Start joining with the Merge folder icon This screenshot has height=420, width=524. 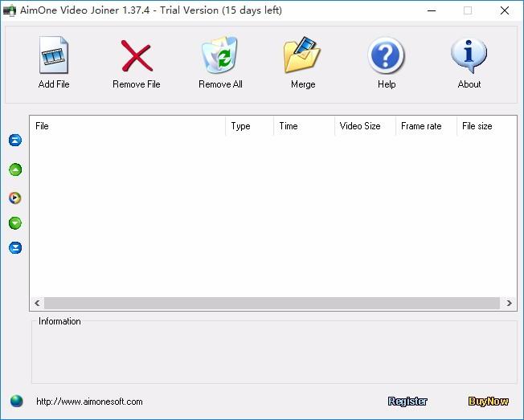tap(302, 55)
